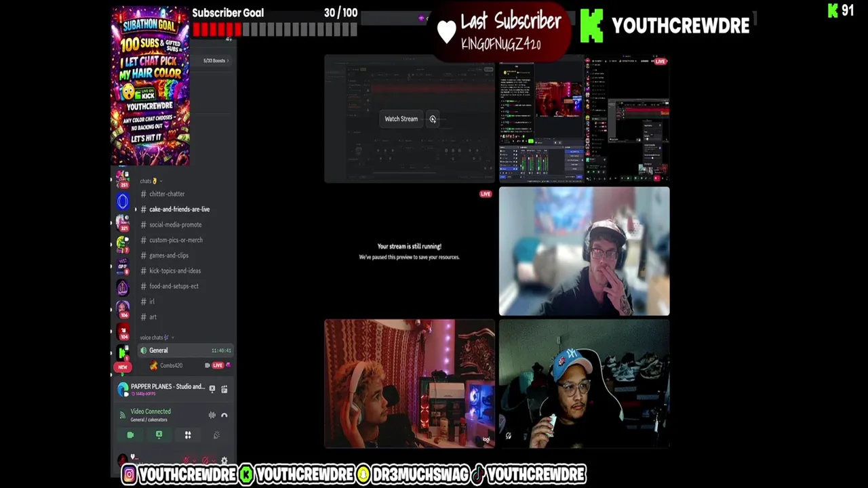
Task: Open the Activities four-dots button
Action: (x=188, y=435)
